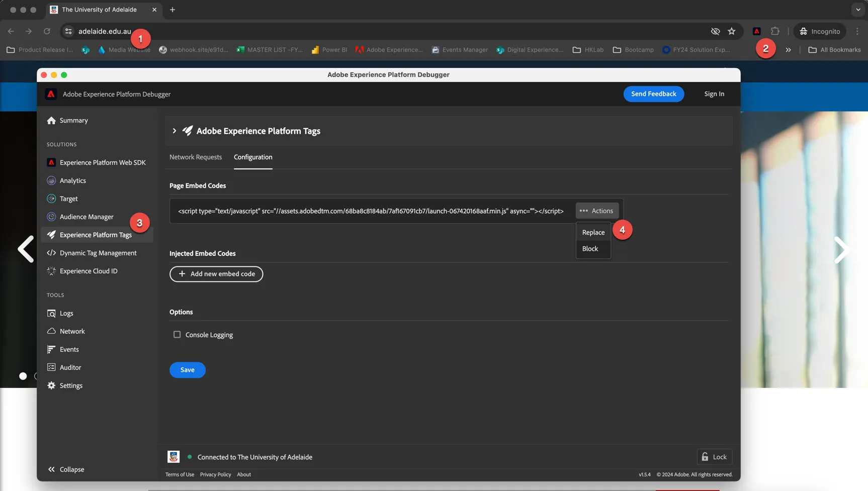Select the Configuration tab

[253, 157]
